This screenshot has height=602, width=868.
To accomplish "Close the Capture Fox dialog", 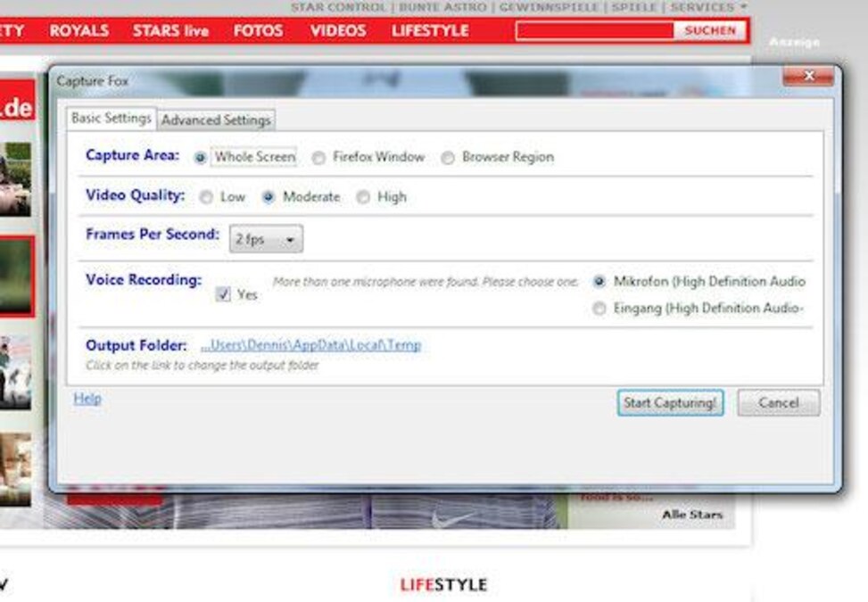I will pyautogui.click(x=808, y=77).
